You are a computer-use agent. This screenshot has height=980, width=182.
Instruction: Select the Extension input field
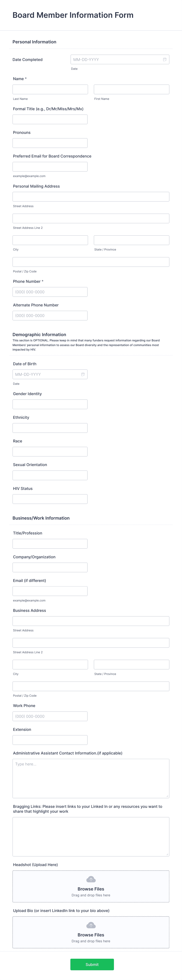pos(50,740)
